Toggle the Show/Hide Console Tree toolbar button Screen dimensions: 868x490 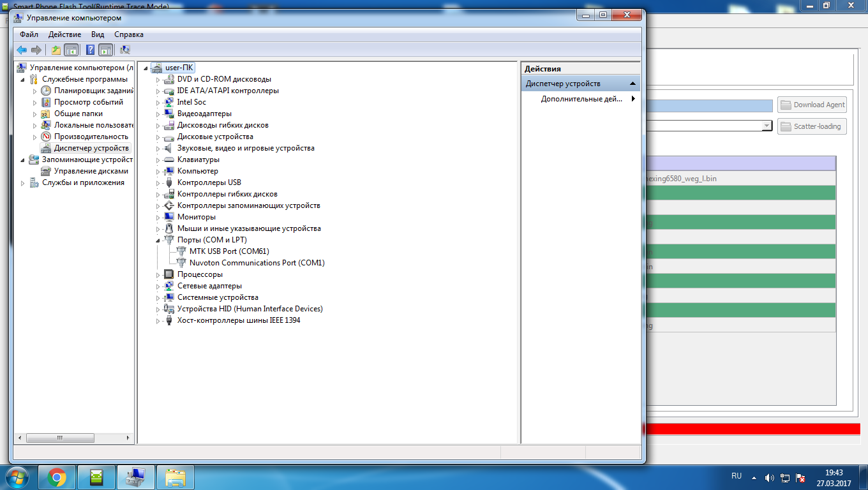coord(71,50)
